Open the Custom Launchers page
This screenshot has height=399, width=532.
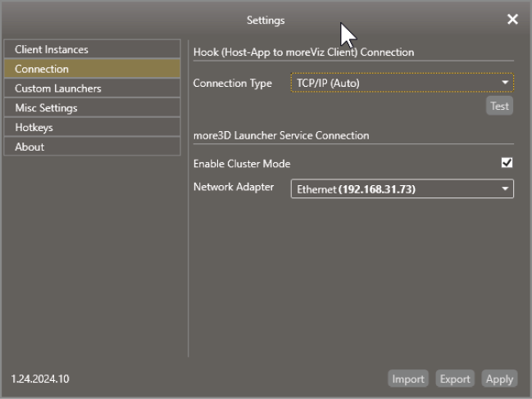pyautogui.click(x=93, y=88)
